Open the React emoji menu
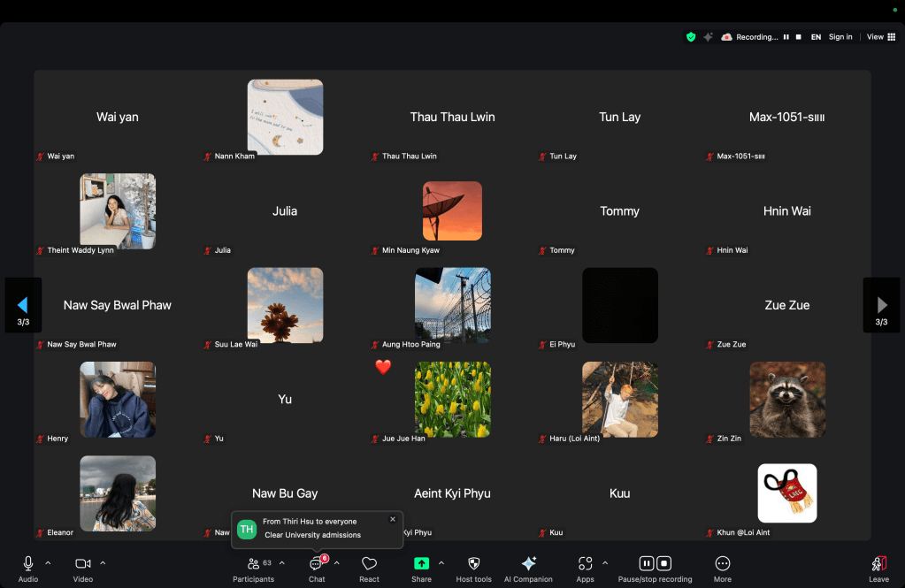905x588 pixels. tap(369, 564)
